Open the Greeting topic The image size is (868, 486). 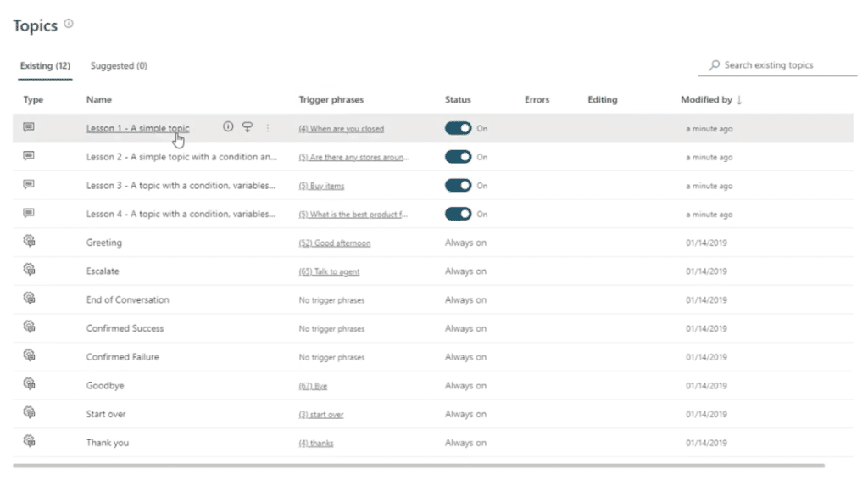(x=104, y=243)
